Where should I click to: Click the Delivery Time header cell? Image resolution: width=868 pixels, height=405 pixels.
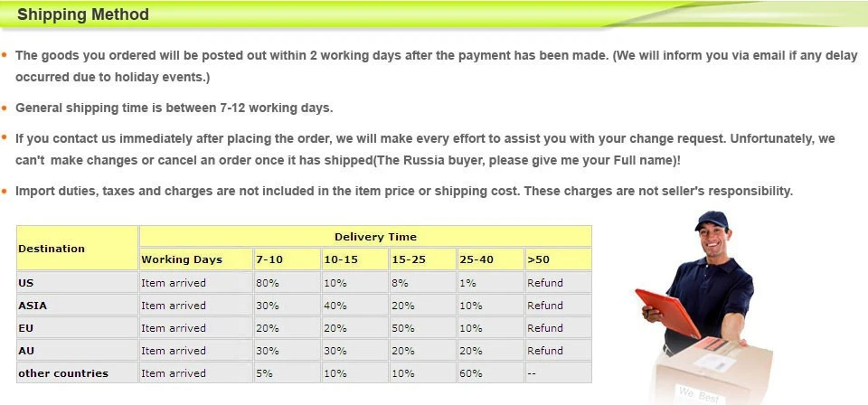point(365,236)
